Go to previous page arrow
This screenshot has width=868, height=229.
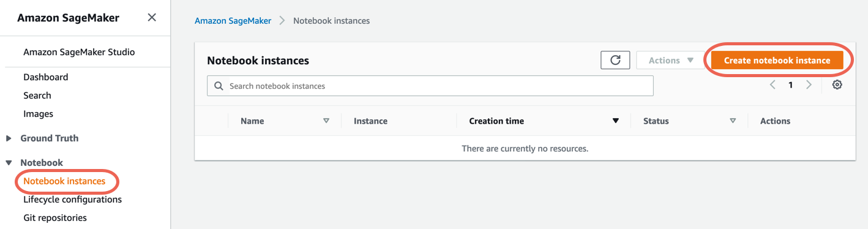pyautogui.click(x=773, y=85)
